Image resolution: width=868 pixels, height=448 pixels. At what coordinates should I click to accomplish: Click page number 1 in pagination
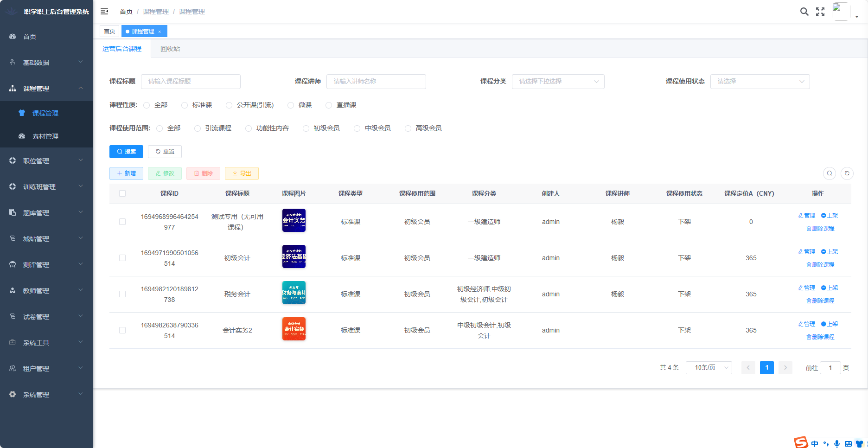coord(767,368)
